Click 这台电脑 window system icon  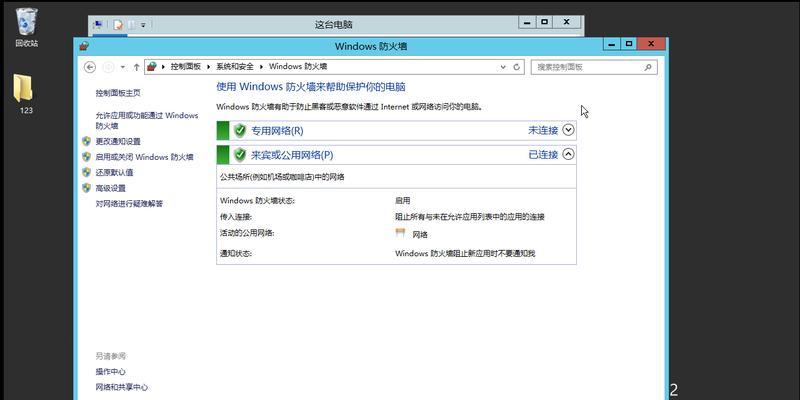98,24
